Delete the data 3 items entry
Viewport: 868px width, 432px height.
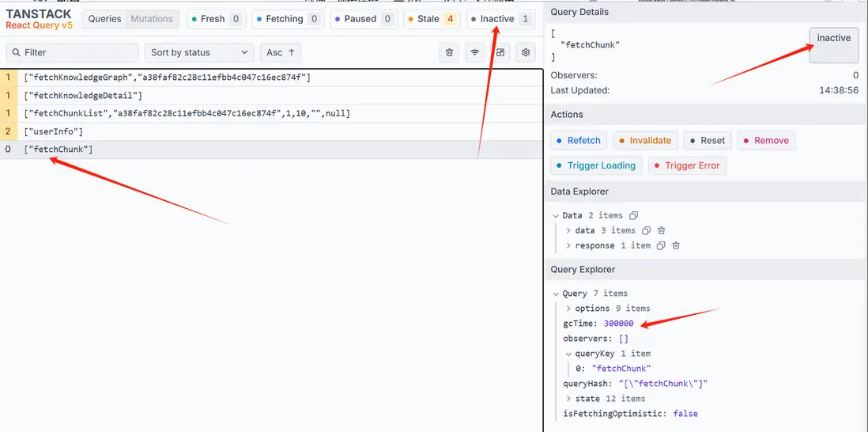pyautogui.click(x=661, y=230)
